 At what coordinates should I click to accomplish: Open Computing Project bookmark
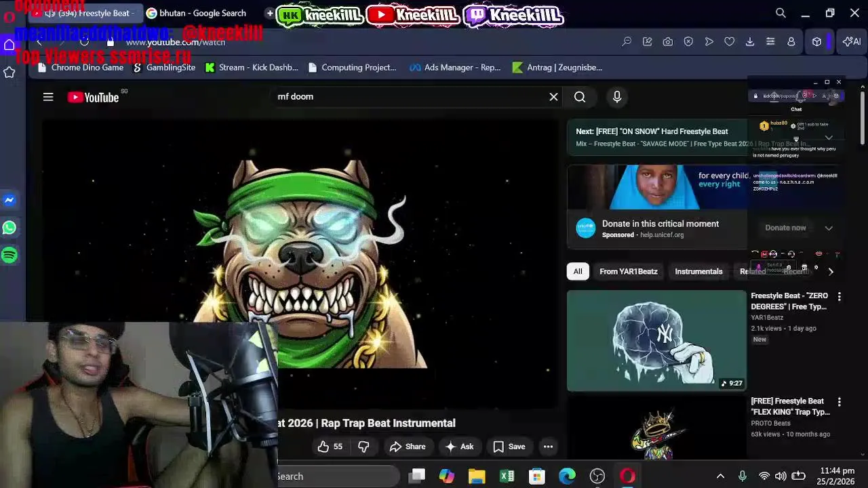click(352, 68)
